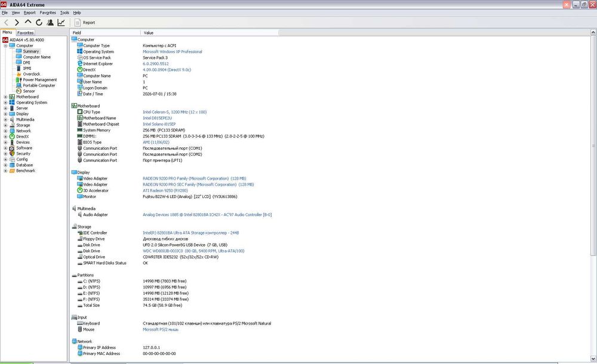Click the Forward navigation arrow
The width and height of the screenshot is (597, 364).
pyautogui.click(x=17, y=23)
